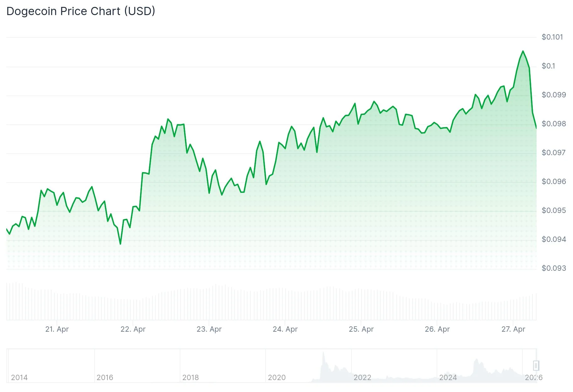Select the $0.1 price level label

click(x=548, y=66)
